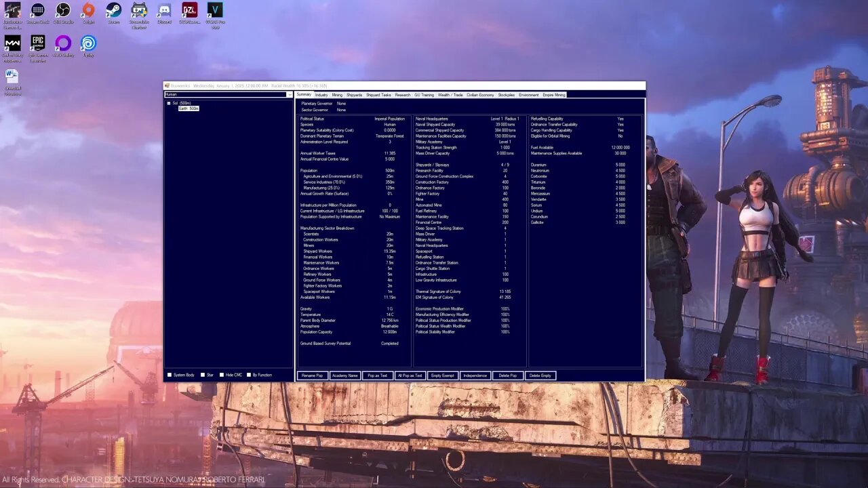The width and height of the screenshot is (868, 488).
Task: Open Epic Games Launcher icon
Action: 38,47
